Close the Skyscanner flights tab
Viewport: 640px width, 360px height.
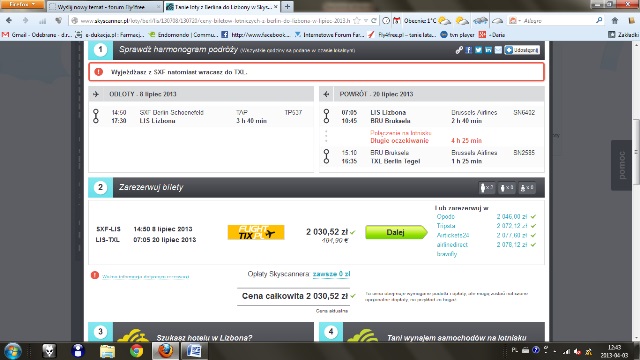[276, 7]
